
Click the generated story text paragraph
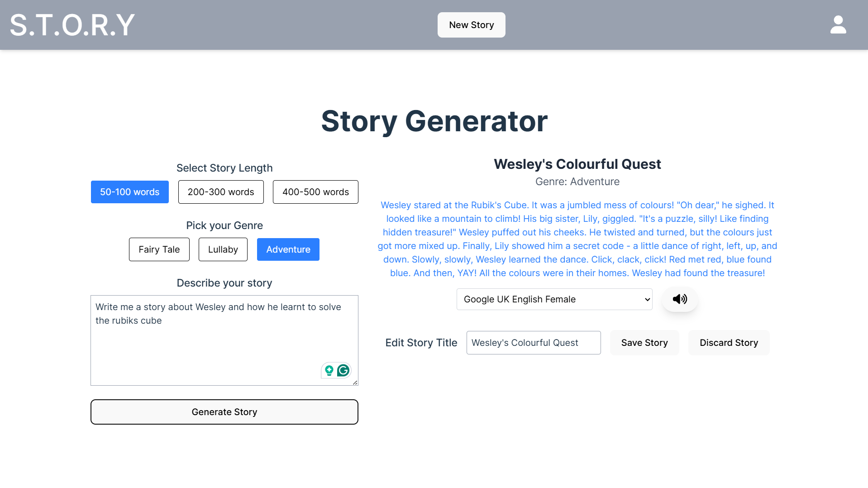tap(577, 239)
